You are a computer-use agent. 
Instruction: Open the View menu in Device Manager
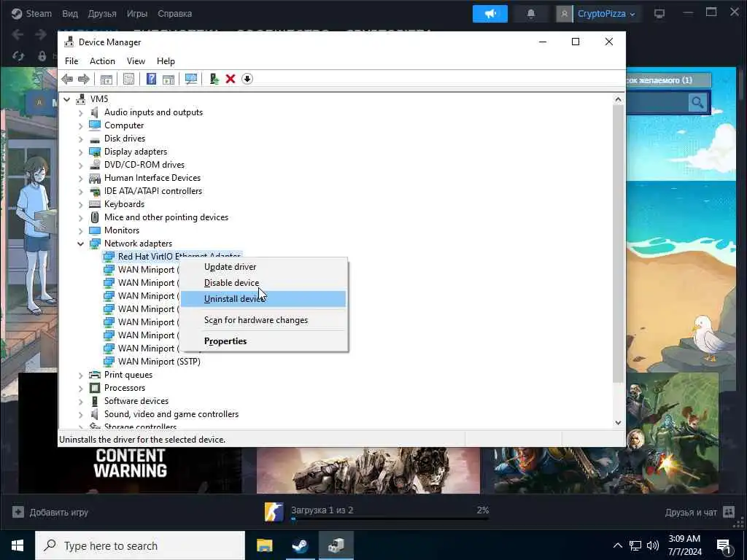136,61
